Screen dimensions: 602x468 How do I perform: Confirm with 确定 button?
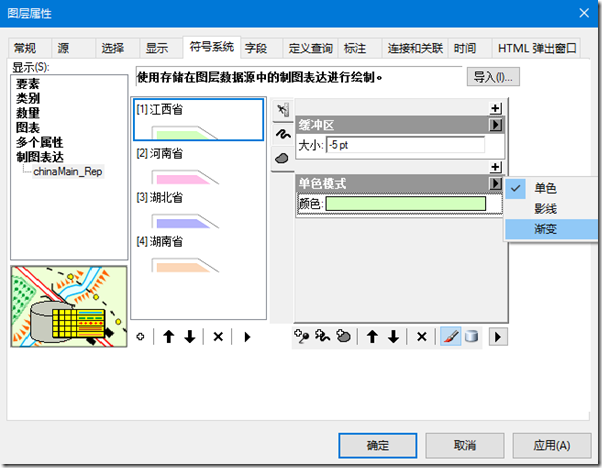378,445
